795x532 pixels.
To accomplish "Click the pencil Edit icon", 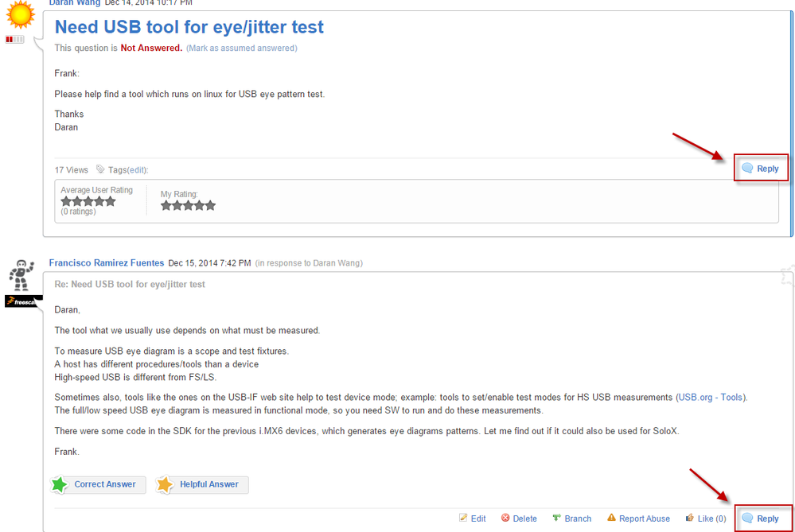I will click(x=463, y=518).
